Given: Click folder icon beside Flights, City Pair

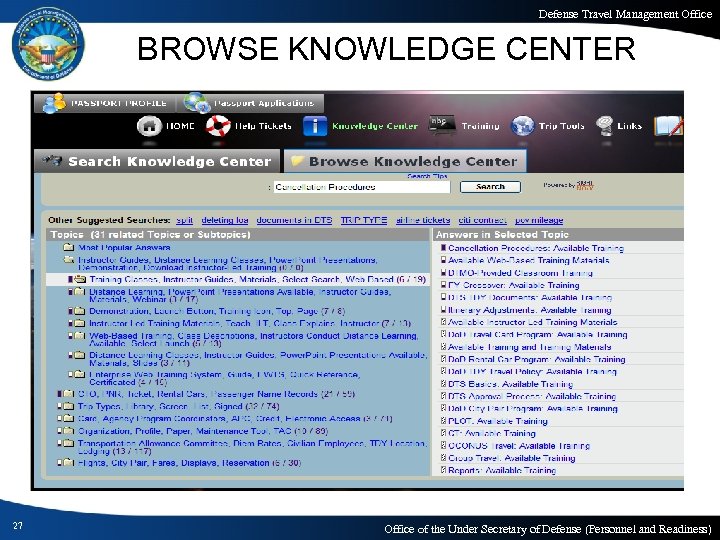Looking at the screenshot, I should click(x=68, y=462).
